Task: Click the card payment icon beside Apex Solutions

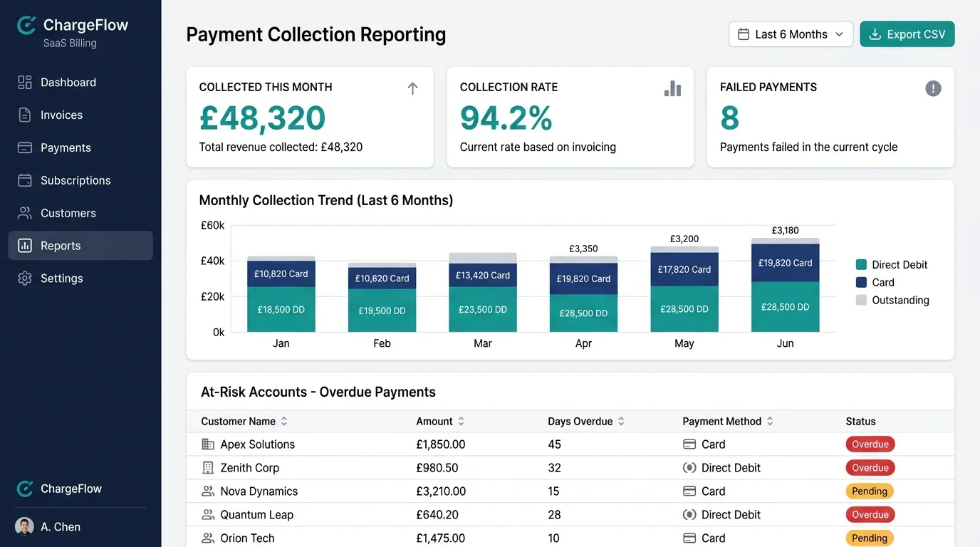Action: point(689,444)
